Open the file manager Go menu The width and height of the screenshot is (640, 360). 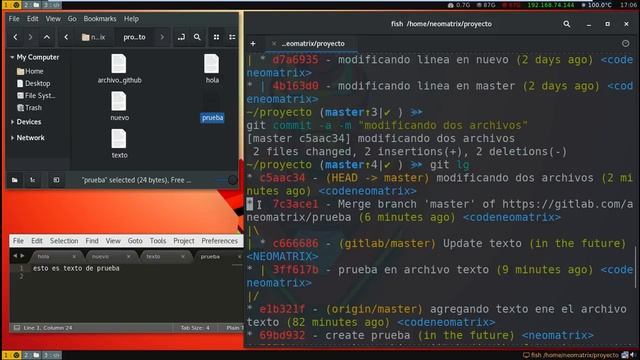pyautogui.click(x=72, y=19)
